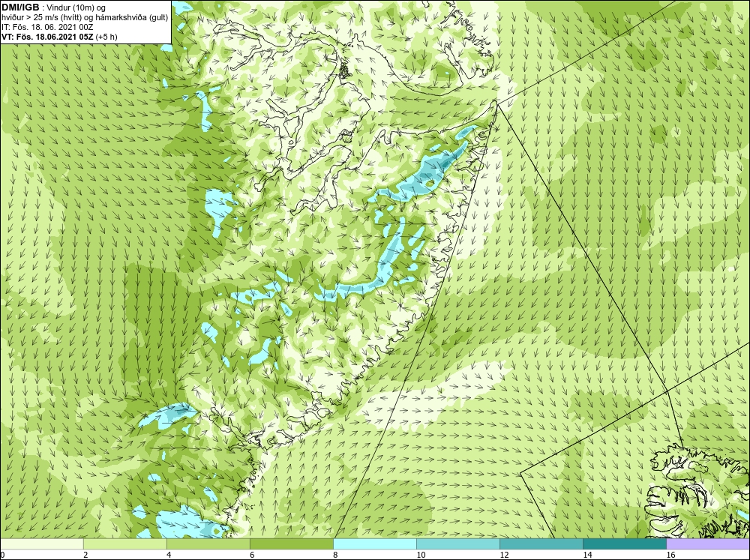Click the legend tick label 16
Viewport: 750px width, 560px height.
click(670, 555)
